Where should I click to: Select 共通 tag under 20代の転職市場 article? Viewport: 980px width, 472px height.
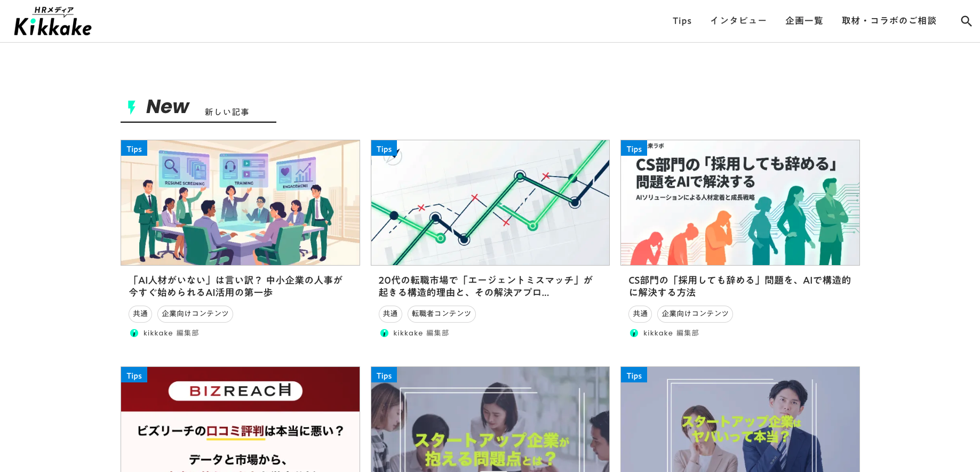[391, 314]
